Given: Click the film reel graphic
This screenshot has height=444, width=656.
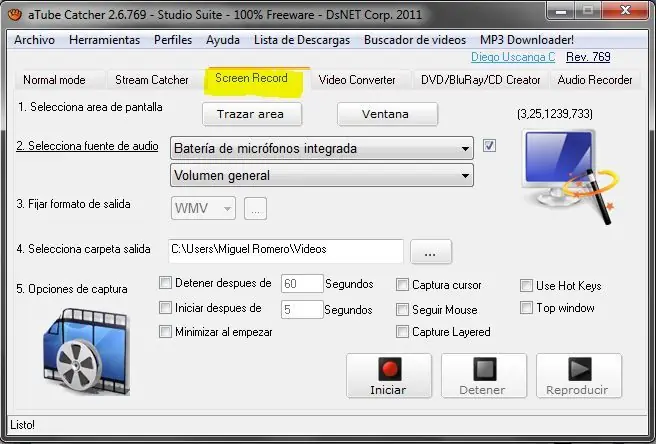Looking at the screenshot, I should (x=87, y=352).
